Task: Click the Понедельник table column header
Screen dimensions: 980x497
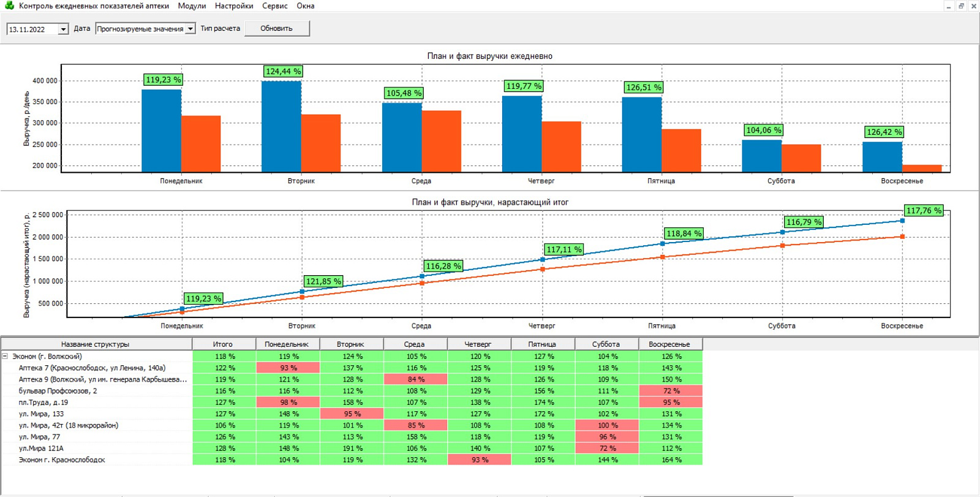Action: tap(288, 344)
